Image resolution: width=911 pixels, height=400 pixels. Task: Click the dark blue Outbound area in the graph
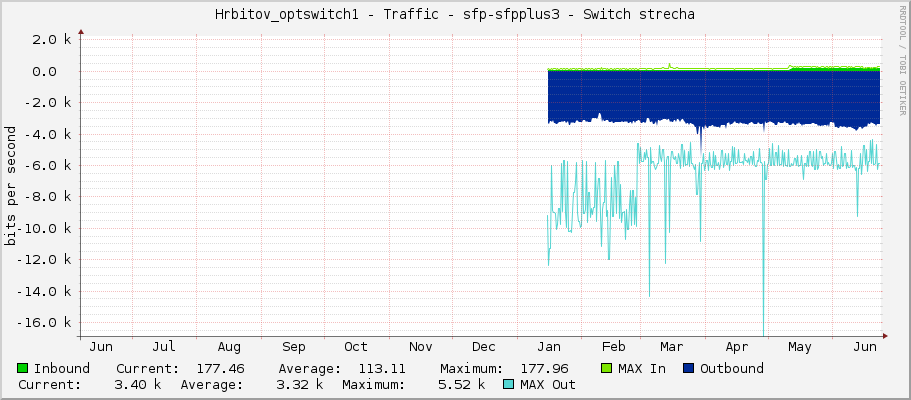(713, 96)
